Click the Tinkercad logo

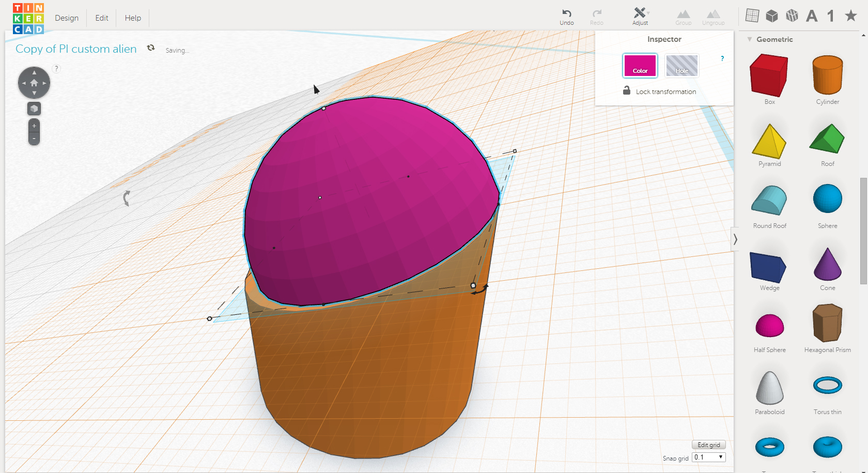[x=28, y=18]
